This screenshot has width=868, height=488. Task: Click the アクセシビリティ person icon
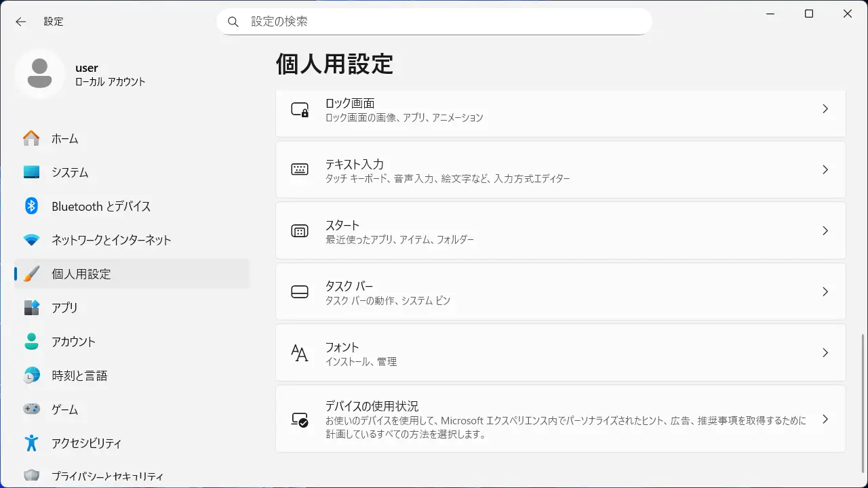[x=31, y=443]
